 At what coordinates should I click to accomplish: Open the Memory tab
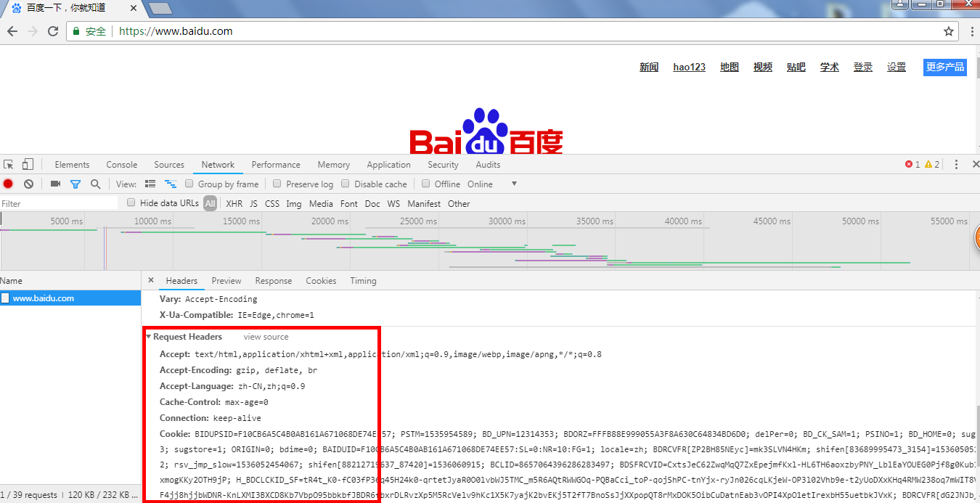334,165
